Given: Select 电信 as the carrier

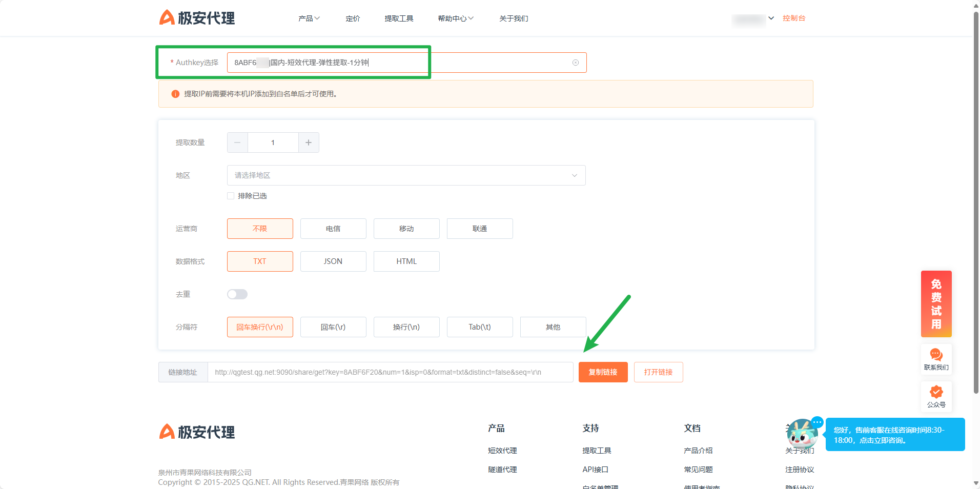Looking at the screenshot, I should (333, 229).
